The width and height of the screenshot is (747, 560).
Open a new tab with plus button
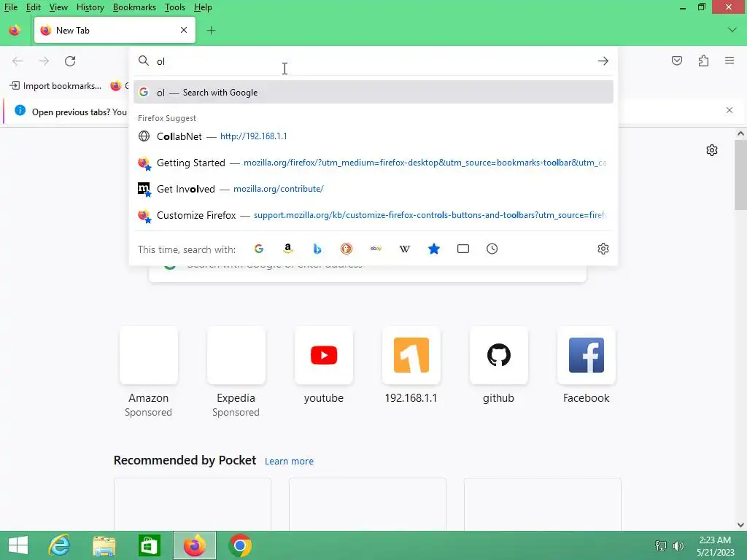211,31
